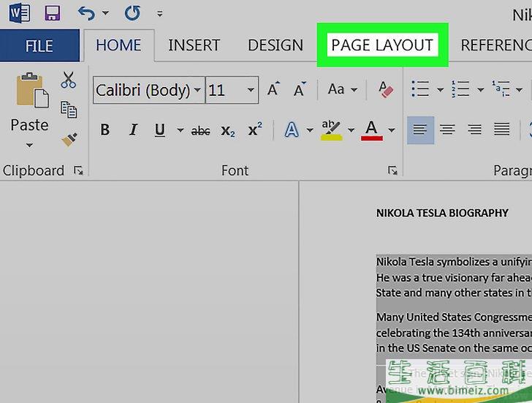
Task: Open the font color dropdown arrow
Action: pos(392,129)
